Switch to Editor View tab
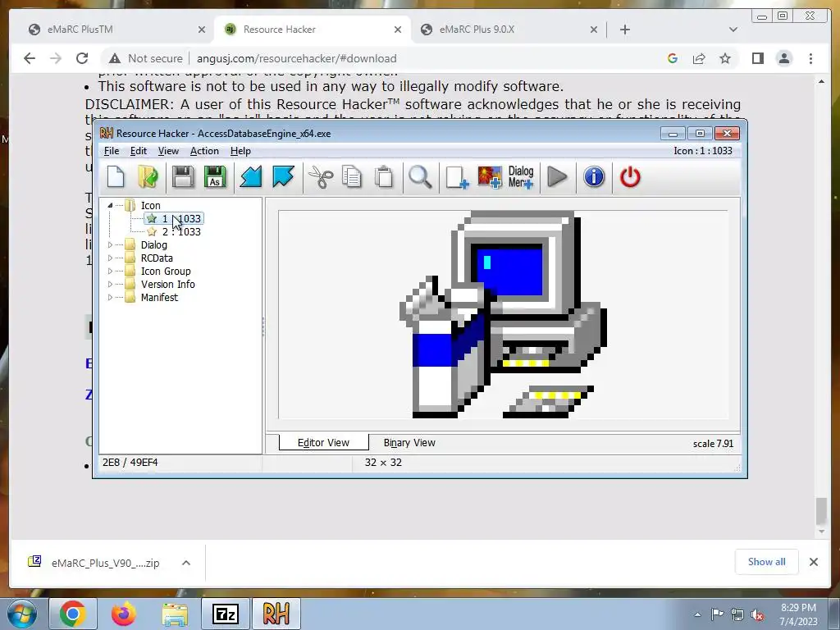840x630 pixels. (x=323, y=442)
